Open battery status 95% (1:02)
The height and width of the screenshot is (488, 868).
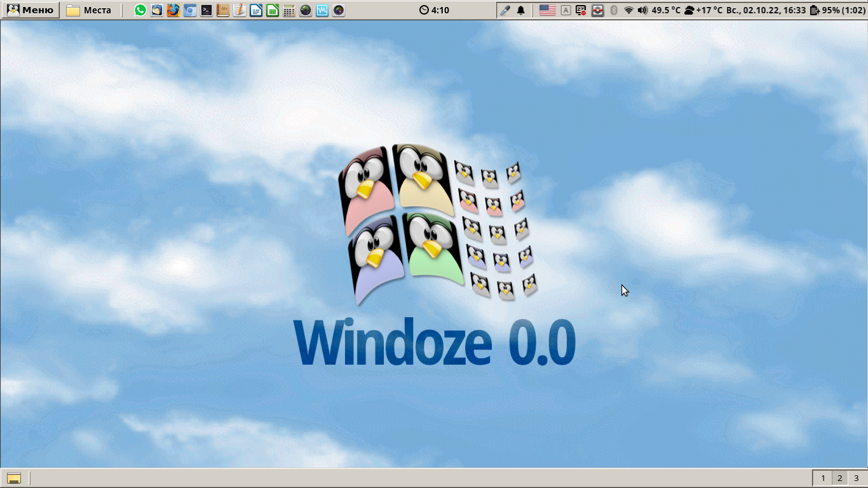click(x=837, y=10)
